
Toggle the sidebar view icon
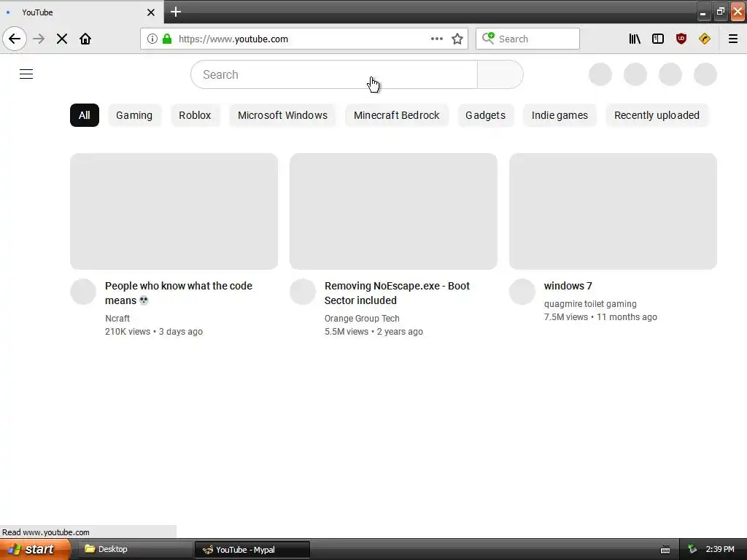click(658, 39)
